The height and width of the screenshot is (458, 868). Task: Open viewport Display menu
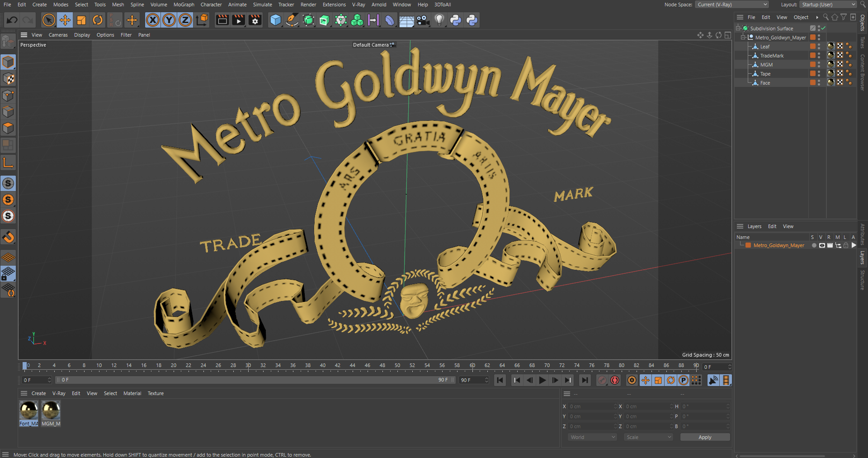[82, 35]
